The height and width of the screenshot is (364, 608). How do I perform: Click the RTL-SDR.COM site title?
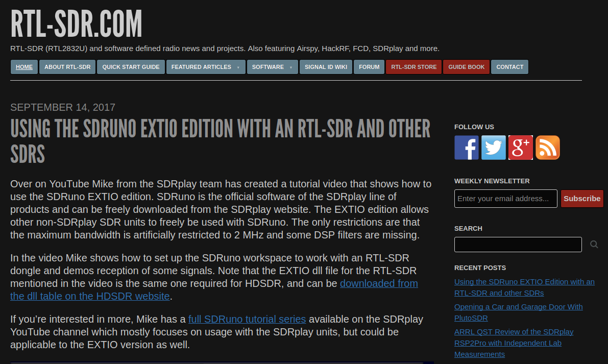pos(77,24)
